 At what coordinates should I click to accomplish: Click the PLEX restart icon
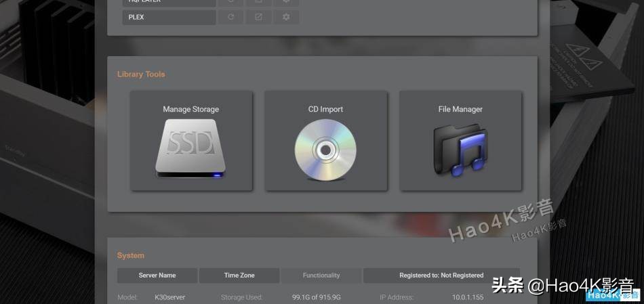(230, 17)
